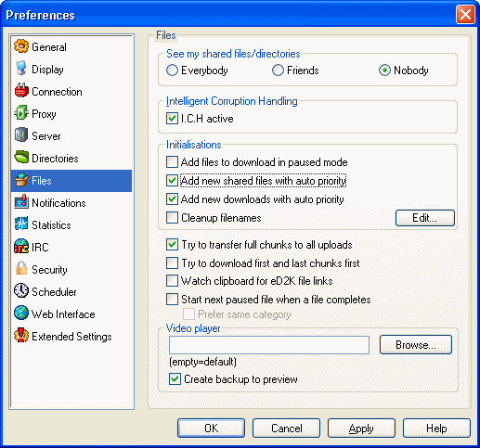Select the Connection plug icon
The height and width of the screenshot is (448, 480).
coord(21,91)
